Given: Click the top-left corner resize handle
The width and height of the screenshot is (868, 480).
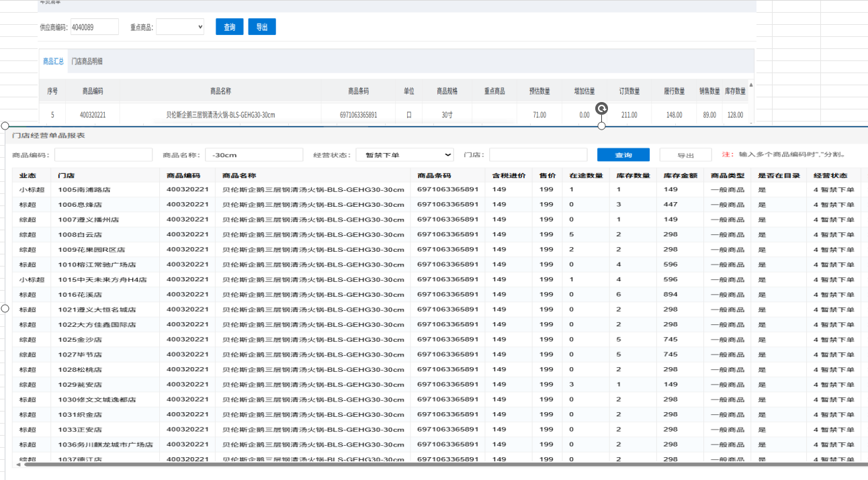Looking at the screenshot, I should (x=5, y=126).
